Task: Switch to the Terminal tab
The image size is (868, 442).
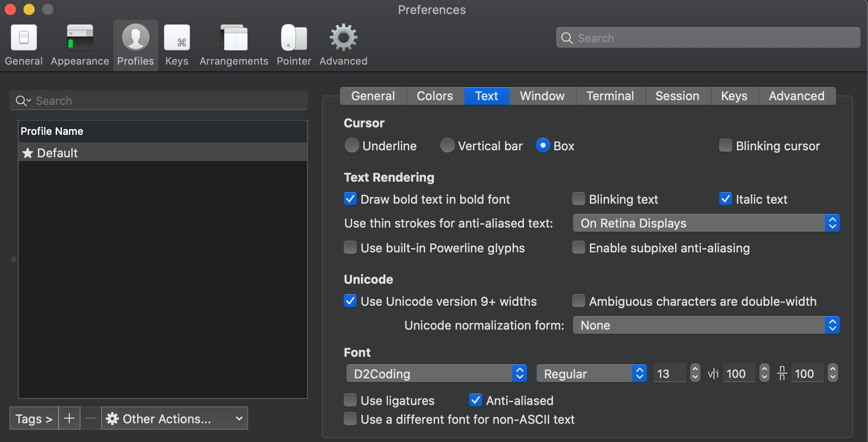Action: click(610, 96)
